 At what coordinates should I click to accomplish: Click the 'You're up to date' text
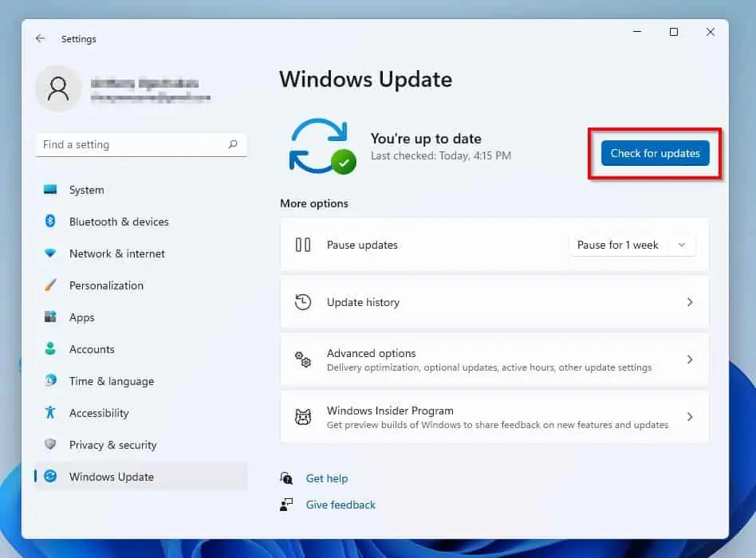pyautogui.click(x=426, y=139)
